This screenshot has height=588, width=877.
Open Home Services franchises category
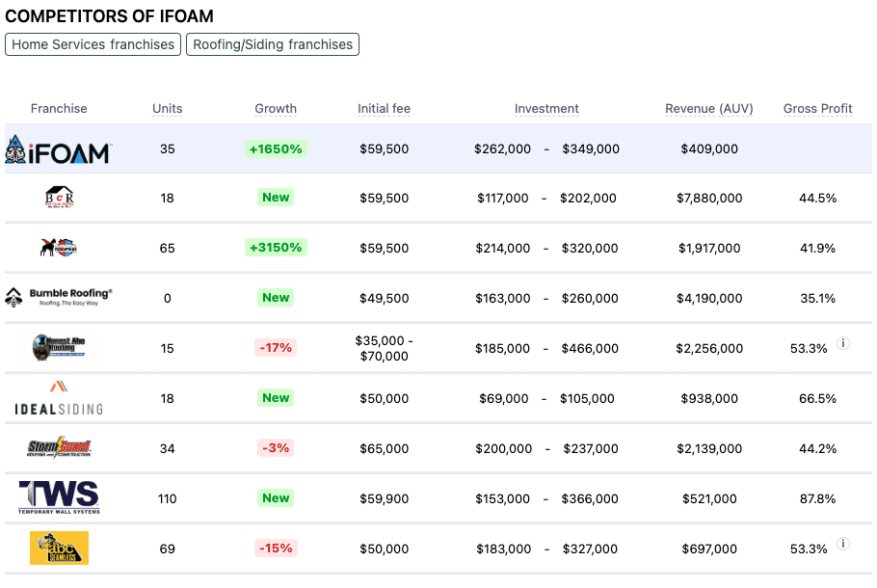[93, 44]
